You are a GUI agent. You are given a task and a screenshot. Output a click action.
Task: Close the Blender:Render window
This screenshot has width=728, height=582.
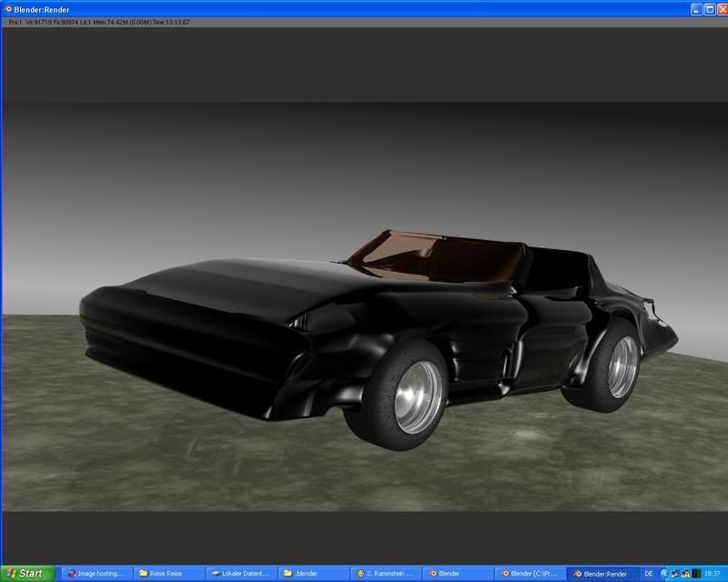720,8
